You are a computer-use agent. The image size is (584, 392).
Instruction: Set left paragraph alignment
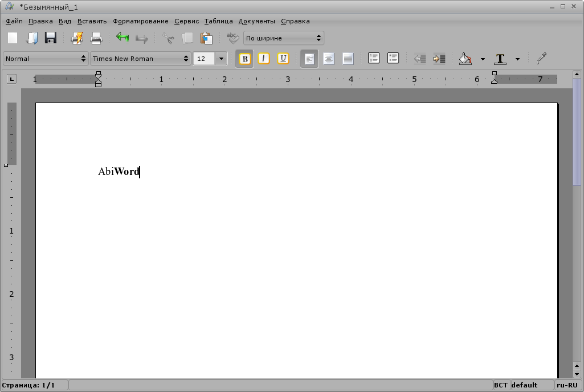(309, 59)
